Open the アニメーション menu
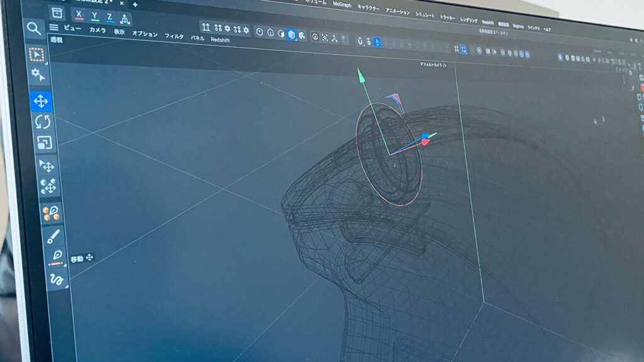The height and width of the screenshot is (362, 644). click(397, 11)
